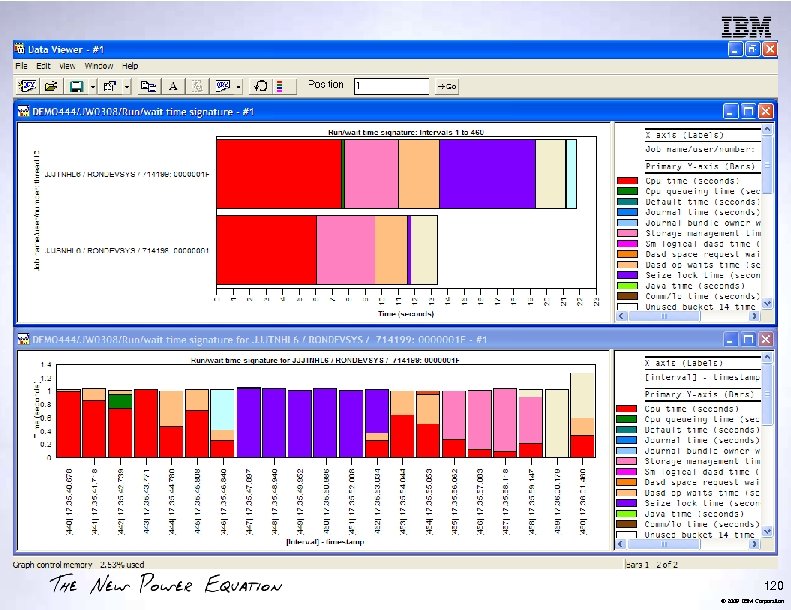
Task: Click 'Bars 1 - 2 of 2' status text
Action: (652, 565)
